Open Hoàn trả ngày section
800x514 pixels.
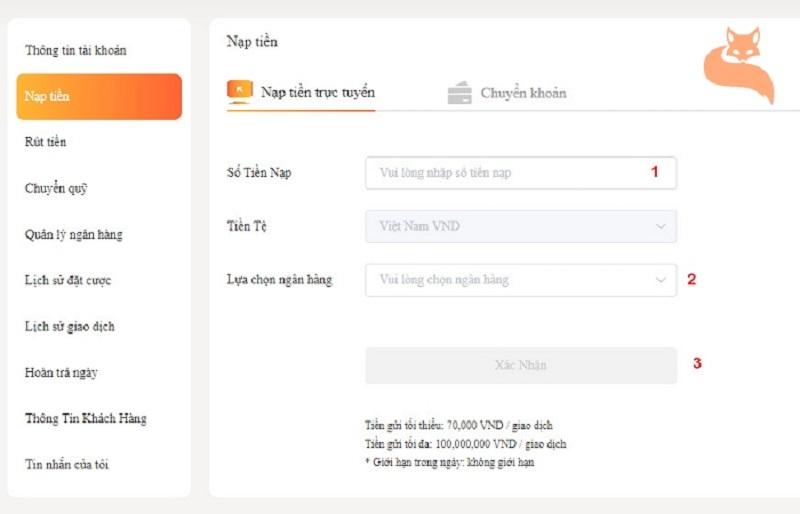61,373
